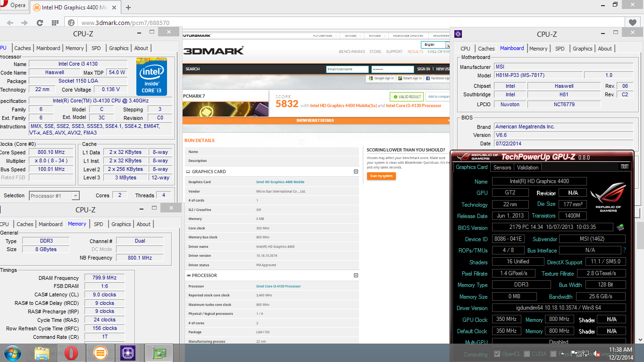The image size is (644, 362).
Task: Switch to the Sensors tab in GPU-Z
Action: (x=502, y=168)
